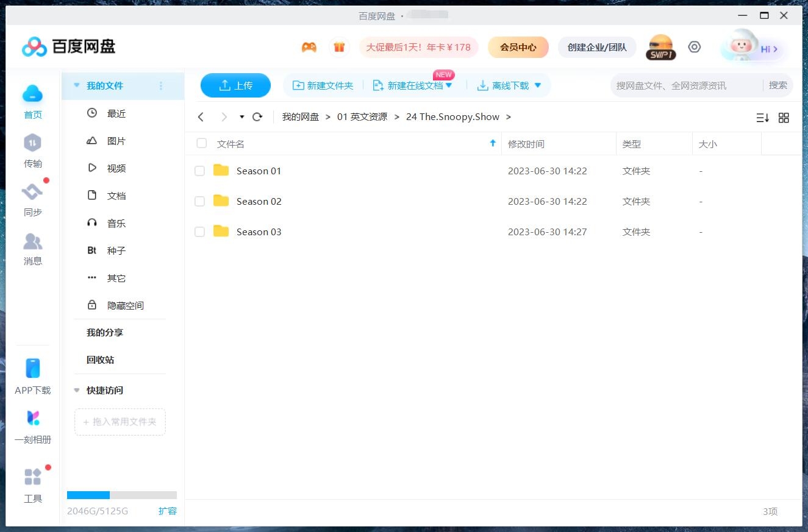Screen dimensions: 808x532
Task: Open settings via the gear icon
Action: 695,46
